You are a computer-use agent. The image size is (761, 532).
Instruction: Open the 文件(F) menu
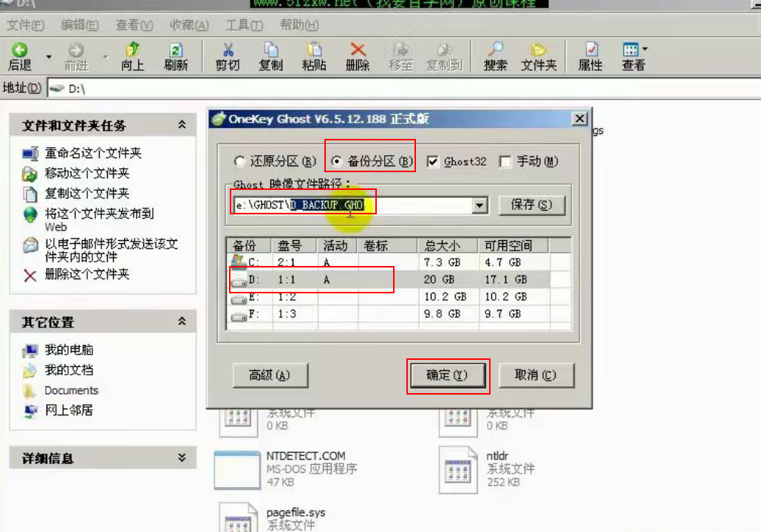point(26,25)
